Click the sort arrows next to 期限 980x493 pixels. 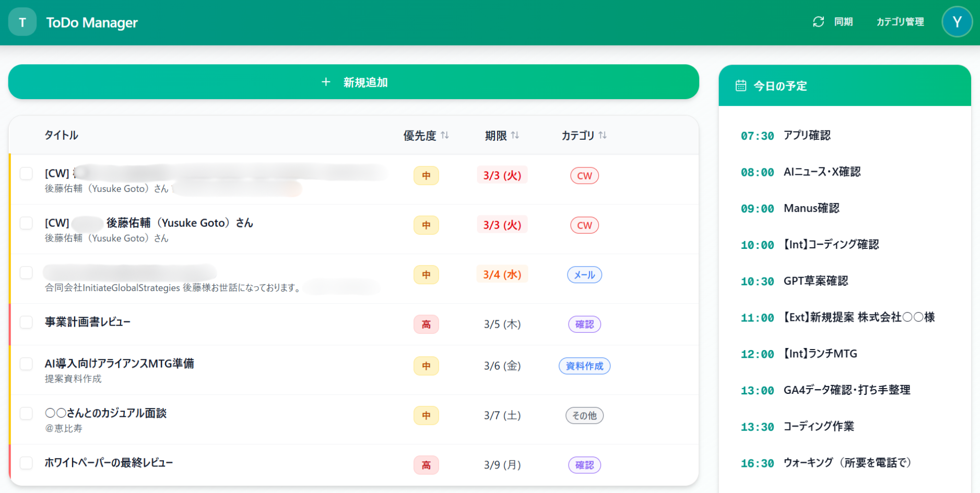(515, 135)
